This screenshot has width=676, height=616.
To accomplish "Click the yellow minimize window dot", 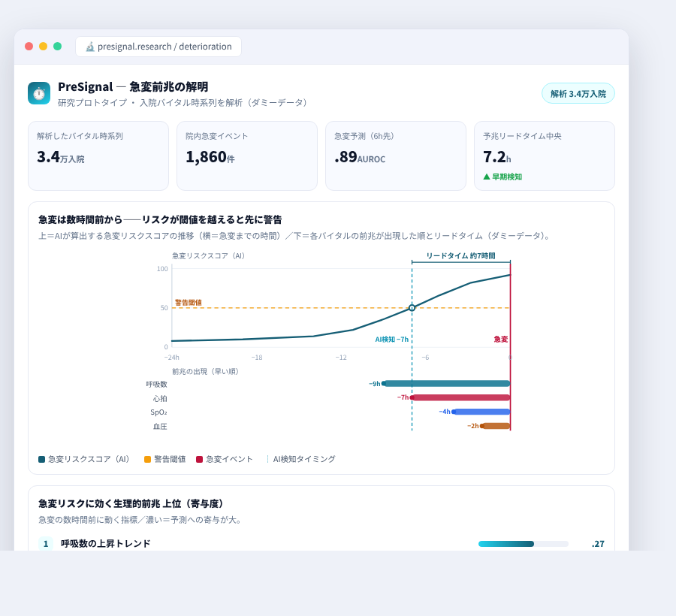I will 43,46.
